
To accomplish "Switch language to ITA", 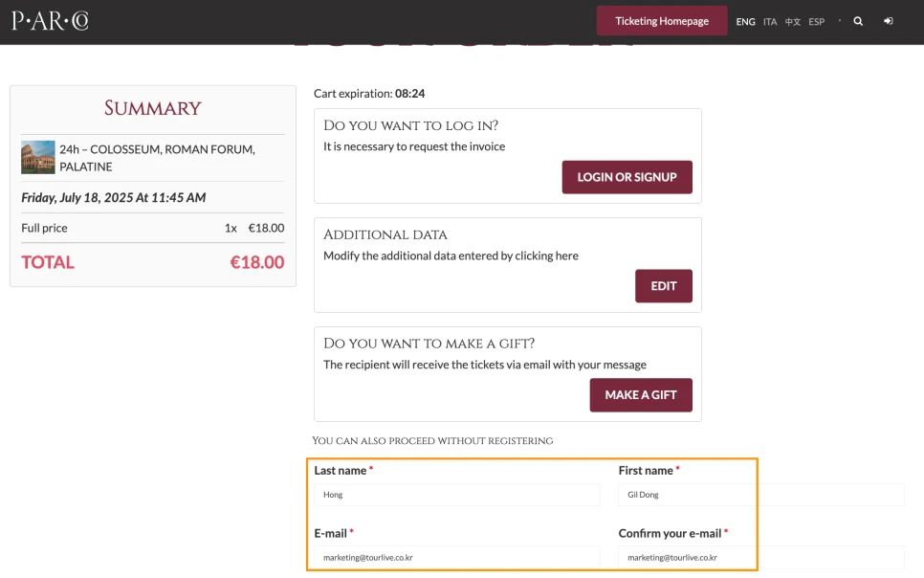I will pos(770,21).
